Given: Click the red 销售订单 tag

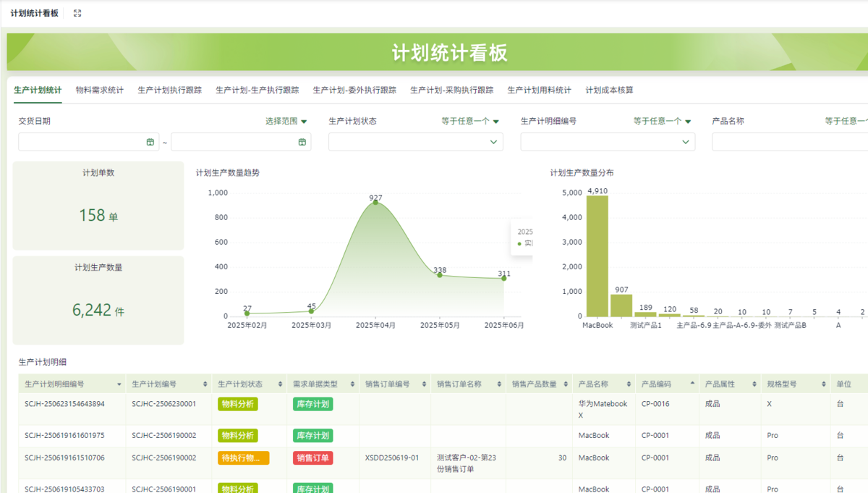Looking at the screenshot, I should pos(312,458).
